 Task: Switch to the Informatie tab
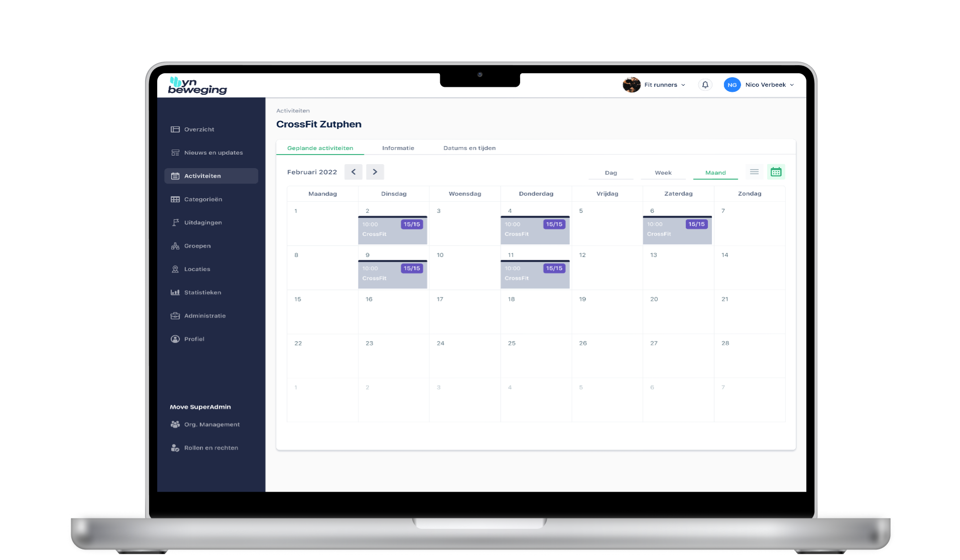click(x=398, y=148)
